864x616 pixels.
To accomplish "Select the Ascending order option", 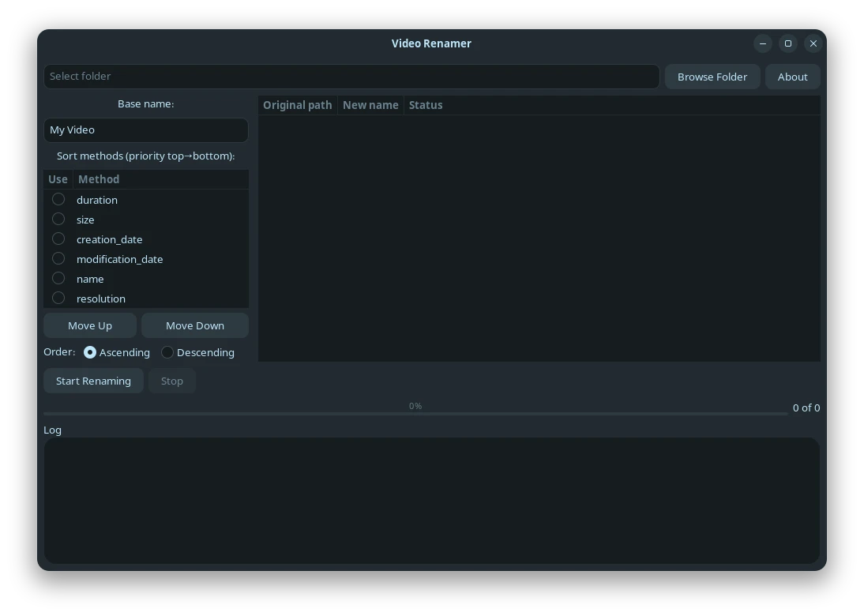I will 89,352.
